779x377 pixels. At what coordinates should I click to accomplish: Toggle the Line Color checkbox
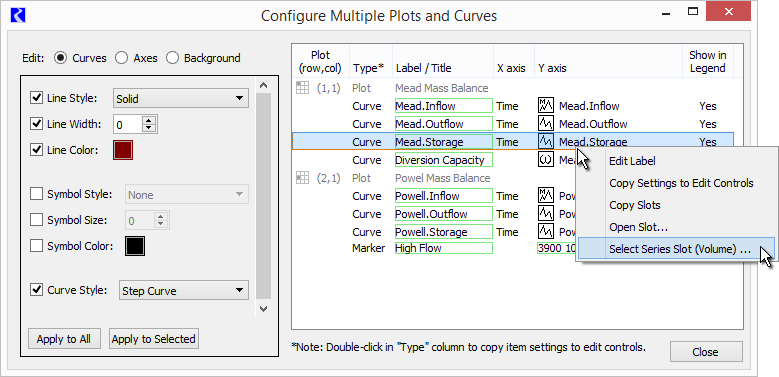click(x=36, y=150)
